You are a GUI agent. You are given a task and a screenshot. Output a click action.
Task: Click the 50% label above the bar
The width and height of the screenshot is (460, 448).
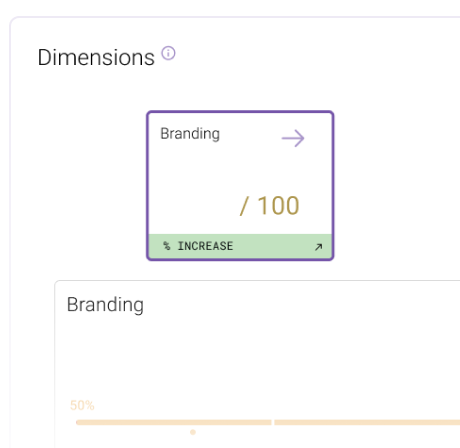[82, 405]
